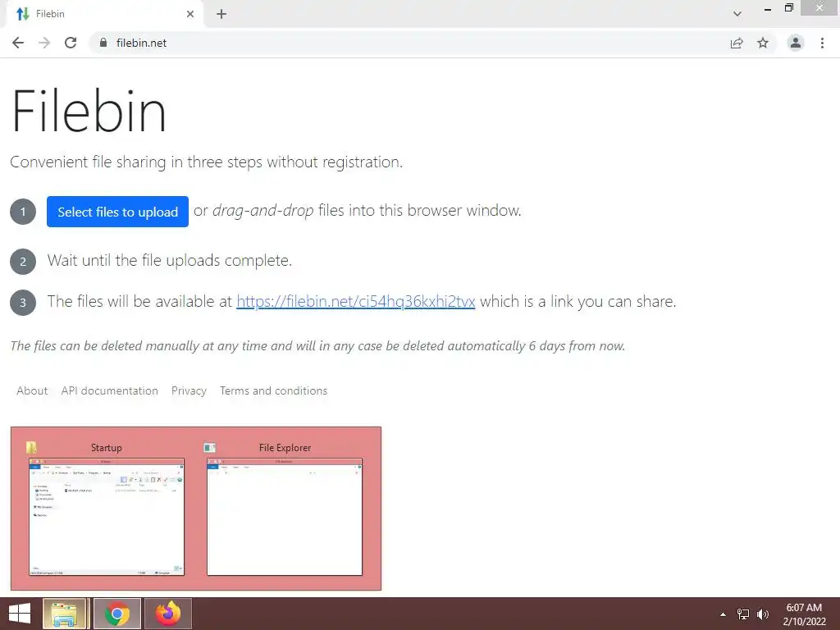This screenshot has width=840, height=630.
Task: Click text 'Wait until the file uploads complete.'
Action: point(169,260)
